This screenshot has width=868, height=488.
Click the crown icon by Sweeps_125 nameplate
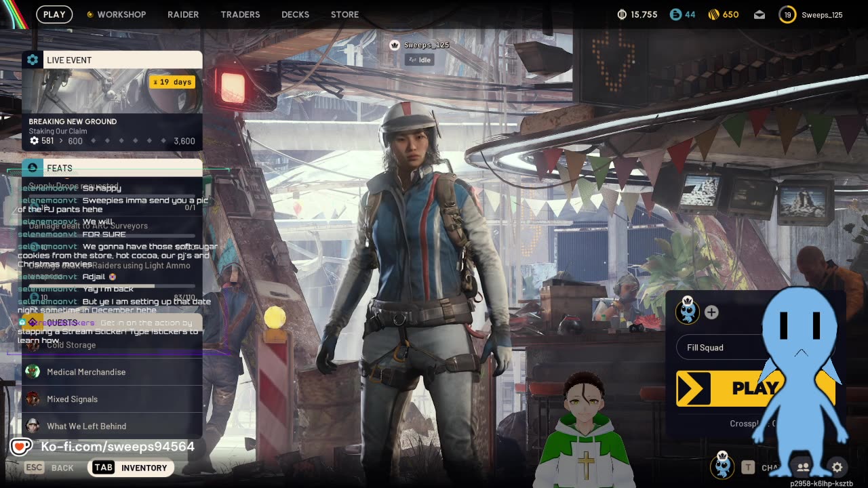point(395,45)
